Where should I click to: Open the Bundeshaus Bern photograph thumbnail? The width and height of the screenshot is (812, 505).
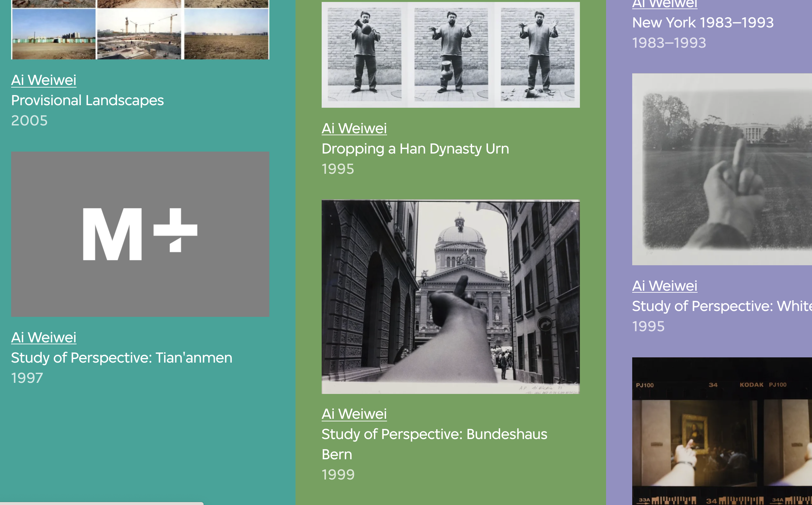(450, 297)
